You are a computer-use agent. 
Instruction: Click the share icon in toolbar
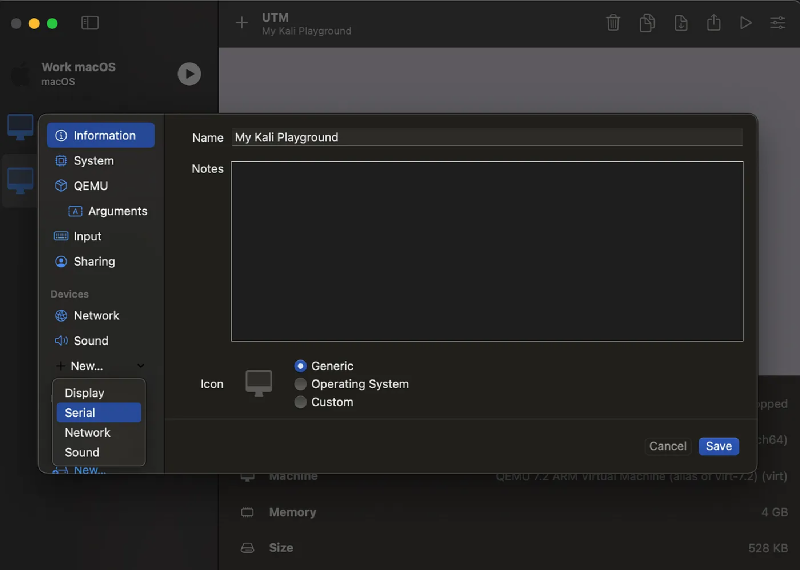click(x=713, y=23)
